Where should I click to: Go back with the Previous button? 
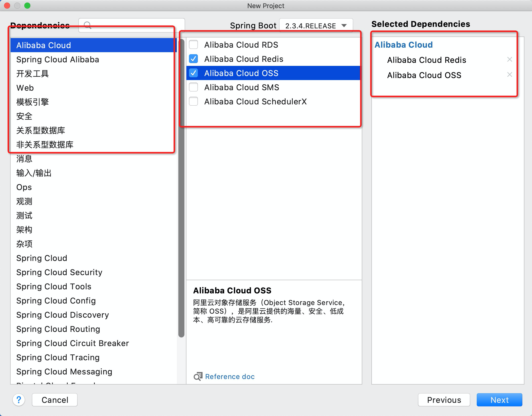444,400
